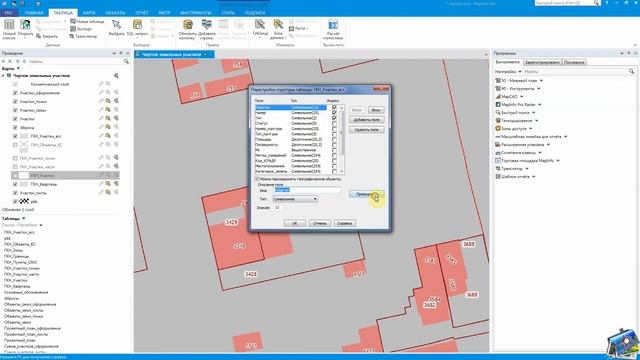
Task: Select ПКН_Зоны in the tables list
Action: [x=13, y=250]
